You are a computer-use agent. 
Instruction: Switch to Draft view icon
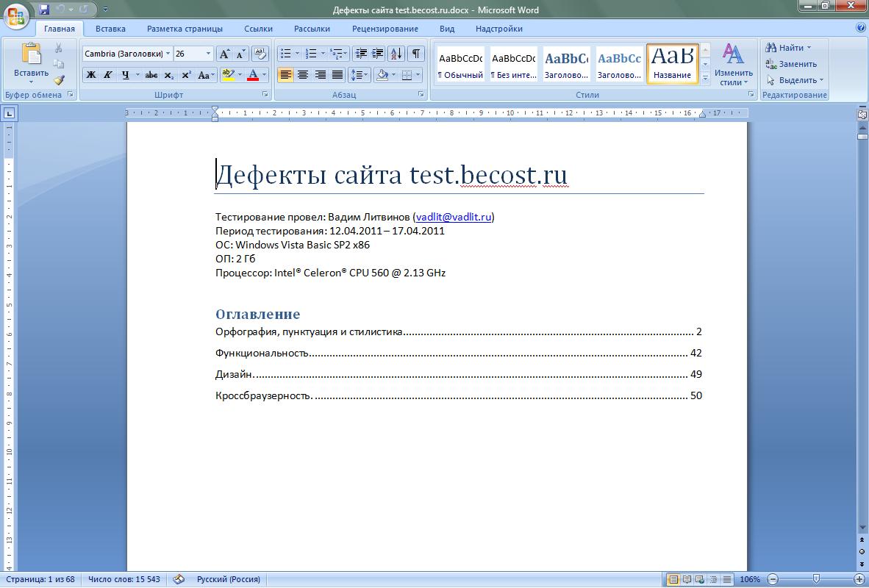coord(726,580)
